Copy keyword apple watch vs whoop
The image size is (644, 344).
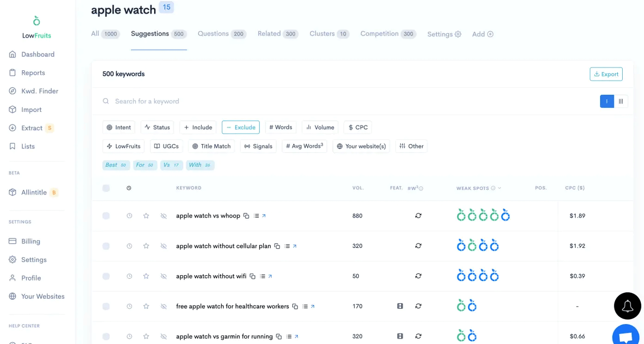247,216
